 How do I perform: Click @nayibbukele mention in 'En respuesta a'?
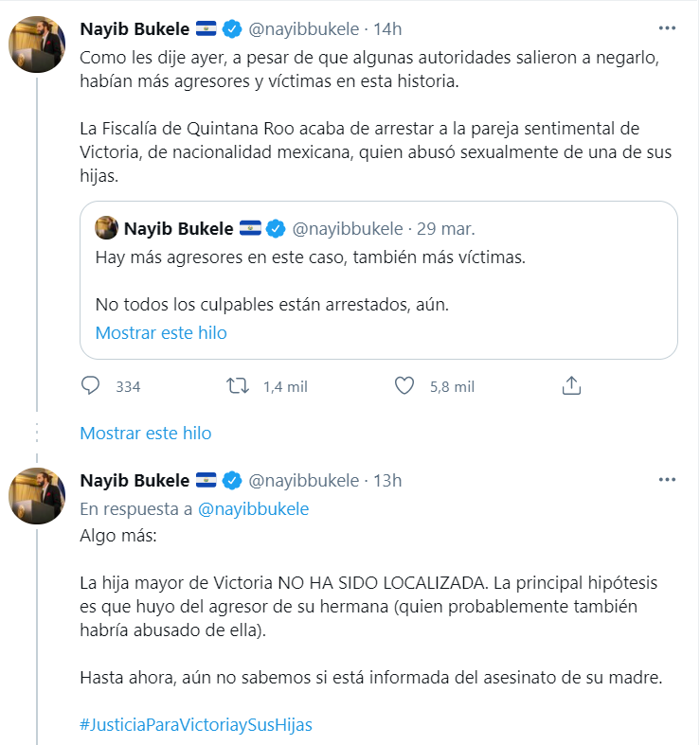253,508
